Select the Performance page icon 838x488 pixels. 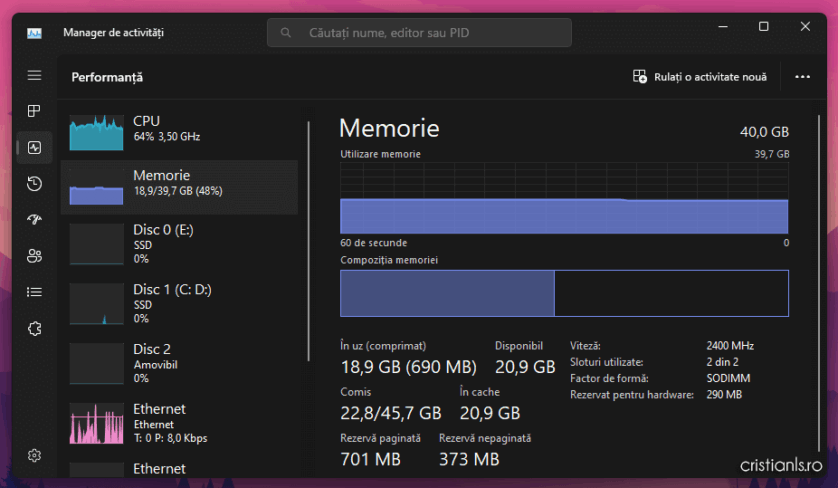click(x=34, y=148)
